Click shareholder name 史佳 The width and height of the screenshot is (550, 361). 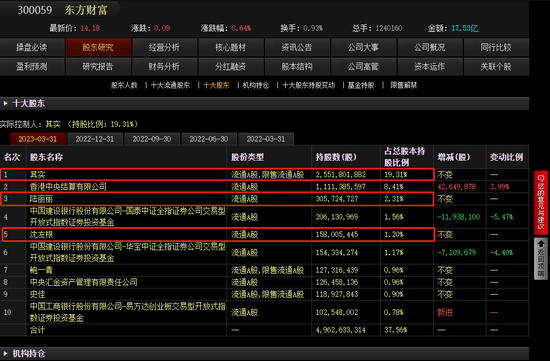point(38,294)
